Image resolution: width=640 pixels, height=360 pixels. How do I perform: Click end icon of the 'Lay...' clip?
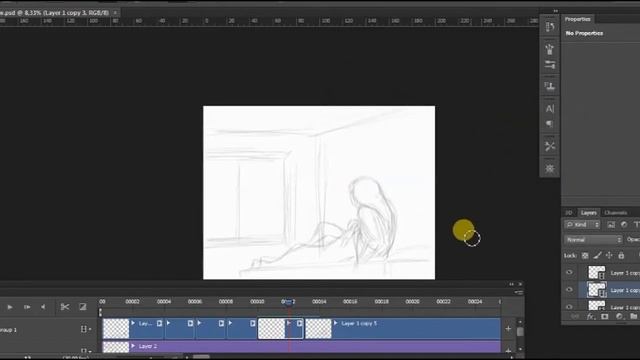click(160, 323)
